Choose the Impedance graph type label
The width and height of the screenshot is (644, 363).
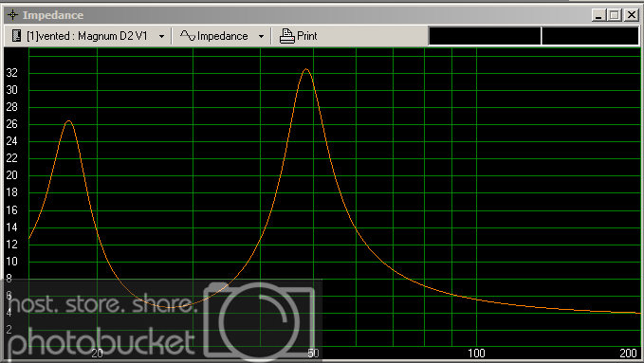[222, 36]
